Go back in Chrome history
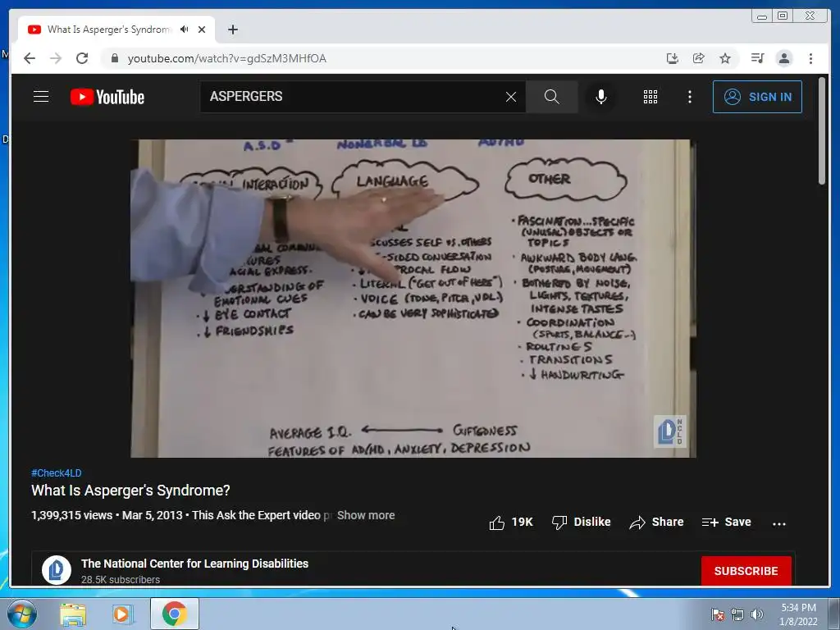Image resolution: width=840 pixels, height=630 pixels. [30, 58]
